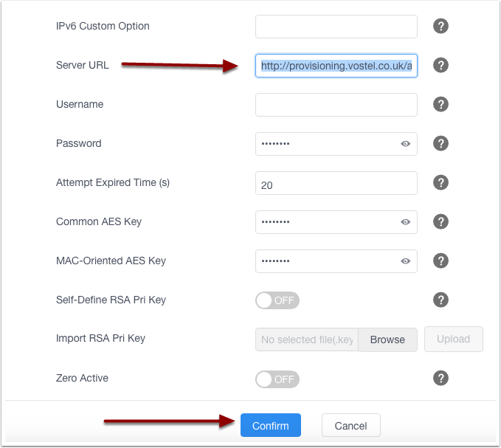This screenshot has height=448, width=501.
Task: Click help icon for IPv6 Custom Option
Action: (x=440, y=27)
